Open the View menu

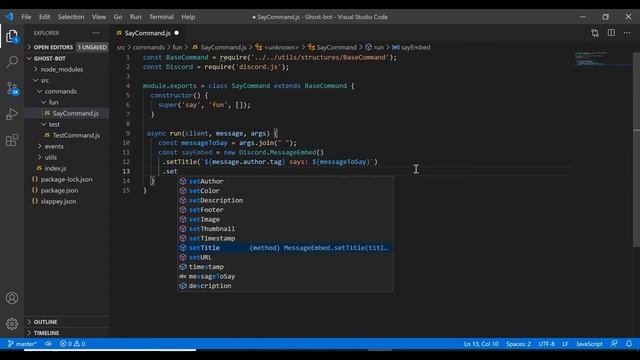99,17
